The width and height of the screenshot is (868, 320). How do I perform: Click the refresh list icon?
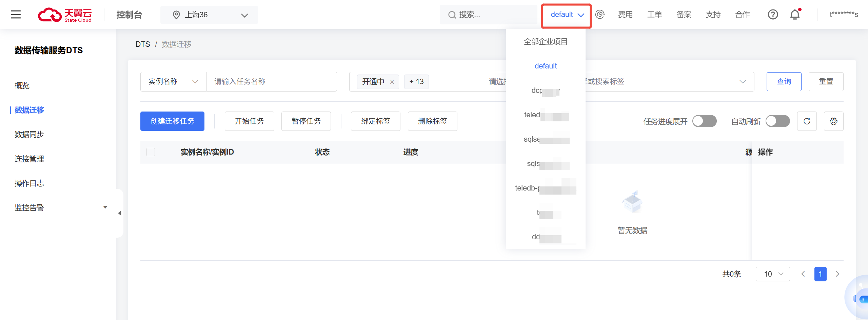click(x=807, y=121)
